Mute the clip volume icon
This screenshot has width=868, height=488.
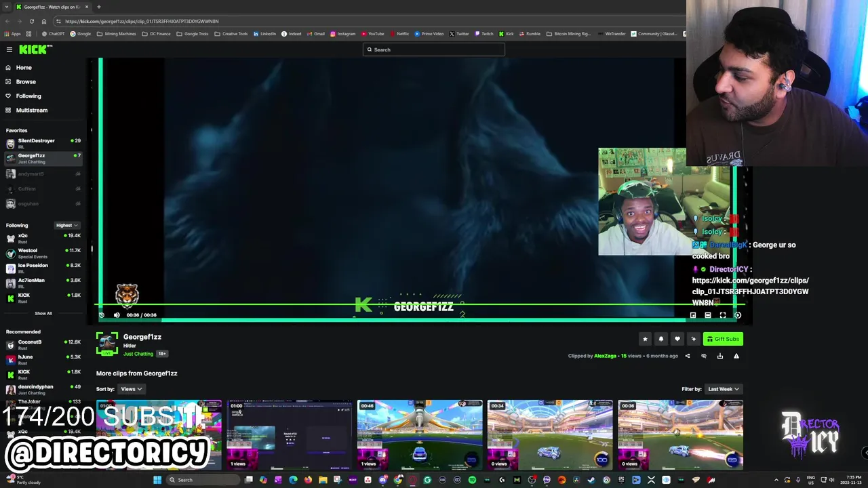[117, 314]
